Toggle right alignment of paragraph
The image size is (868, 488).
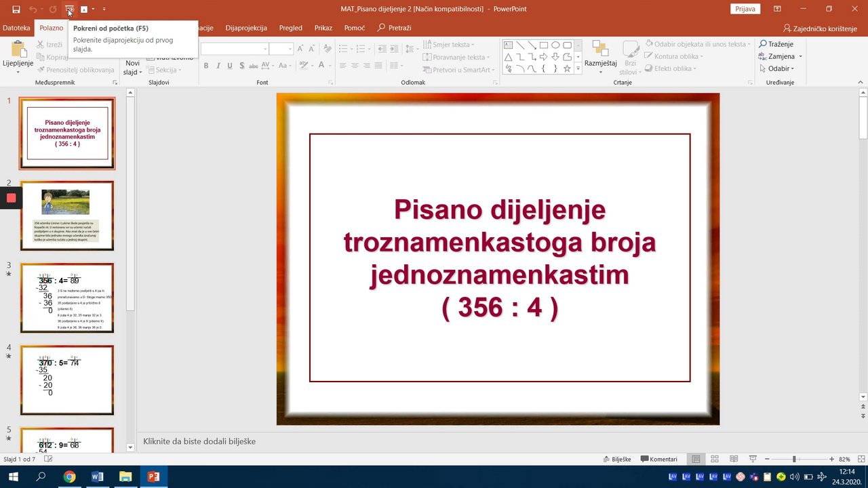tap(367, 66)
